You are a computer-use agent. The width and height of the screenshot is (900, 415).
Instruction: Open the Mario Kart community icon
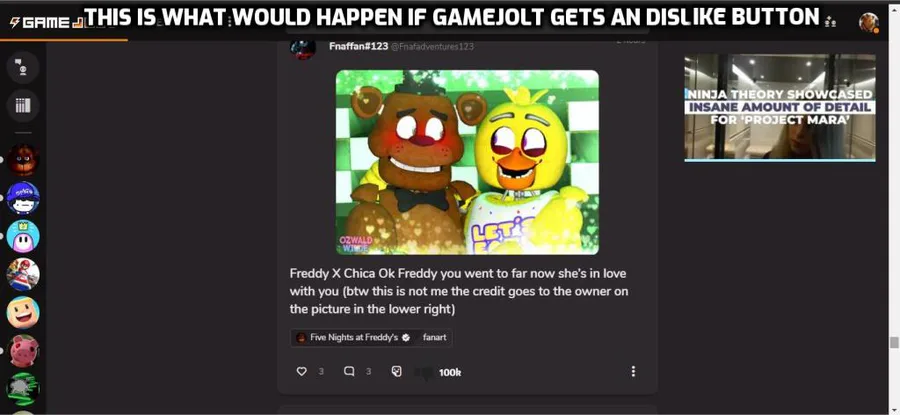pyautogui.click(x=23, y=274)
